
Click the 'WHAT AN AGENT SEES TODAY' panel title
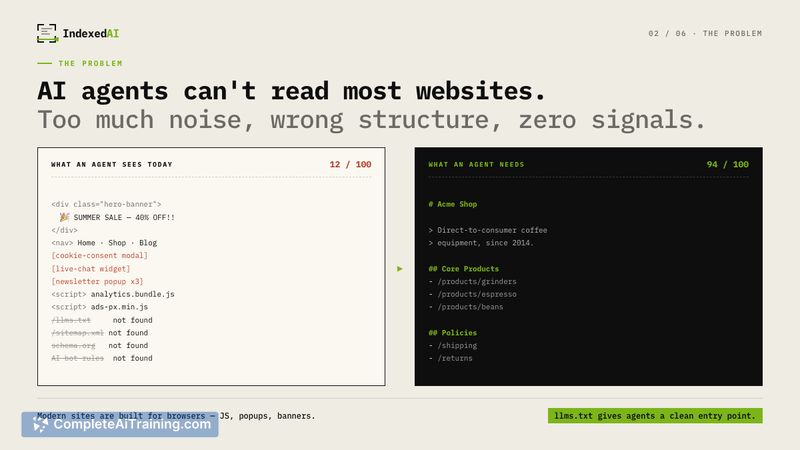click(x=112, y=164)
